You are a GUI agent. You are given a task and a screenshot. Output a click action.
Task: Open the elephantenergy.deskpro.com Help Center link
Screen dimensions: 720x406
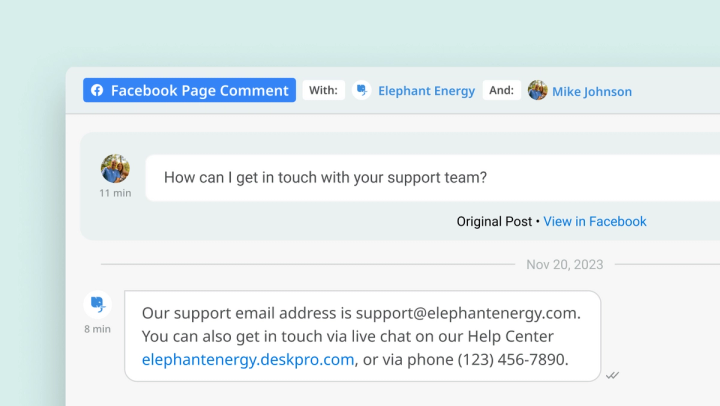248,360
